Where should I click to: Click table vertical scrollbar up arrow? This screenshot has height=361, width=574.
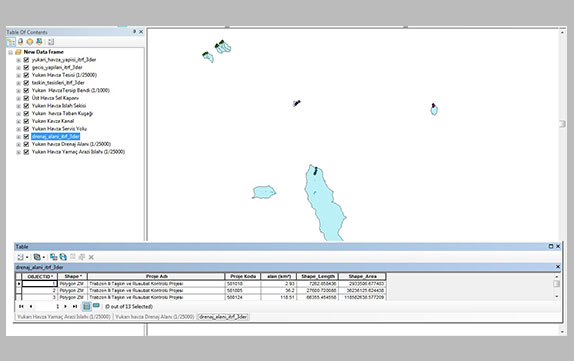click(x=557, y=276)
